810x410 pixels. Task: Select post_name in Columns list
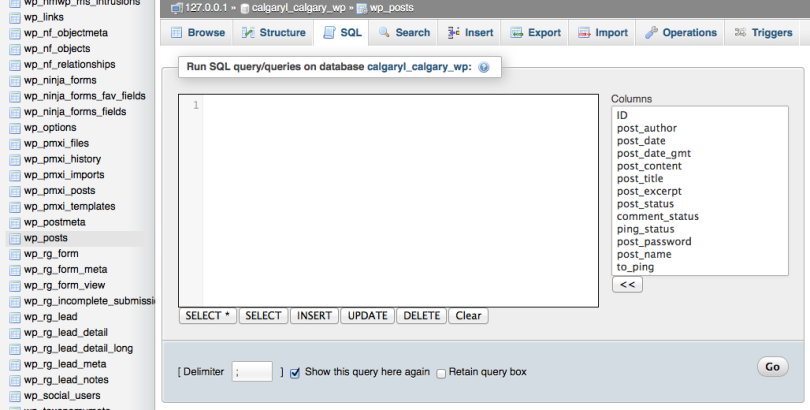pyautogui.click(x=699, y=255)
